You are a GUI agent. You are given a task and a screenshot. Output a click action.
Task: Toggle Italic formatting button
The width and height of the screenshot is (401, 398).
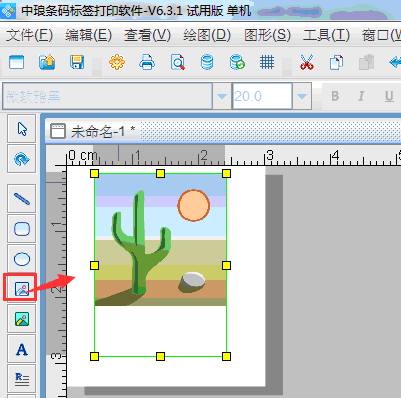tap(361, 96)
